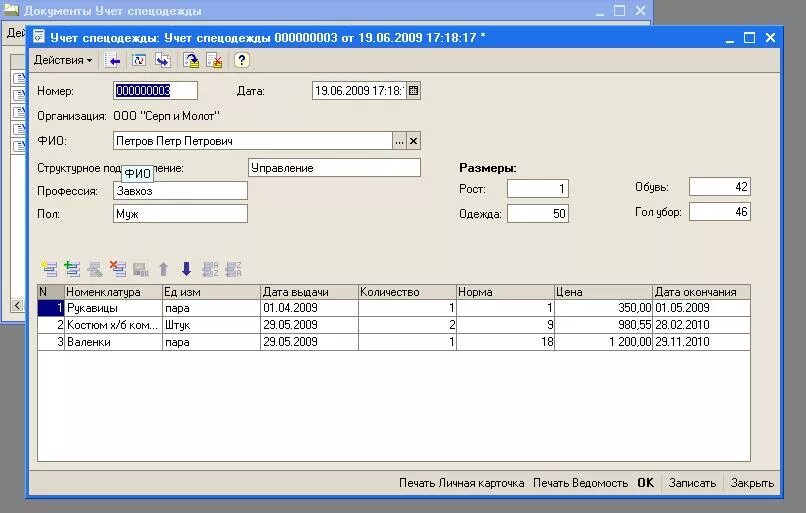Click the Обувь size field
The height and width of the screenshot is (513, 806).
(x=720, y=187)
